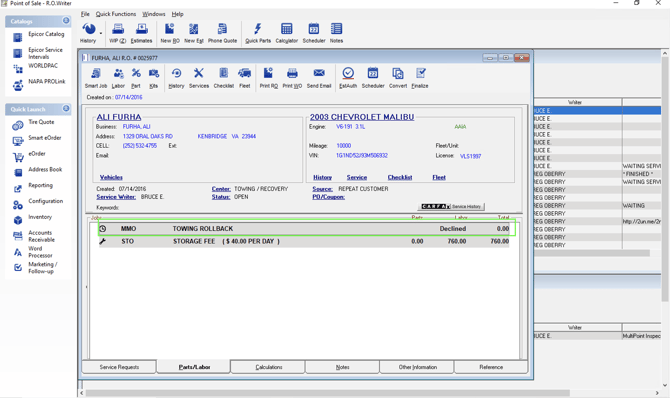Viewport: 670px width, 398px height.
Task: Open Kits in repair order toolbar
Action: (153, 78)
